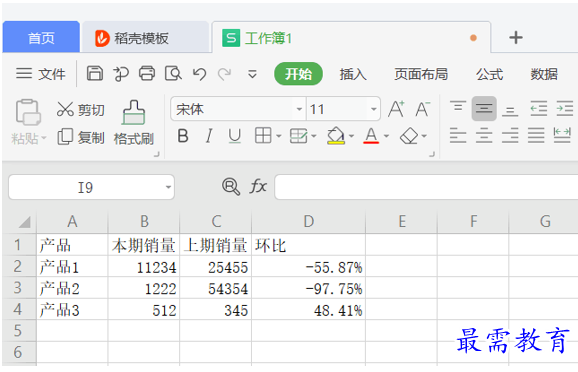This screenshot has height=372, width=578.
Task: Apply yellow fill color to cell
Action: (336, 136)
